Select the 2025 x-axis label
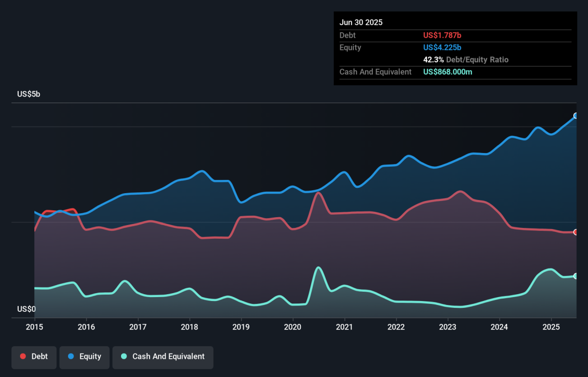 [x=551, y=327]
